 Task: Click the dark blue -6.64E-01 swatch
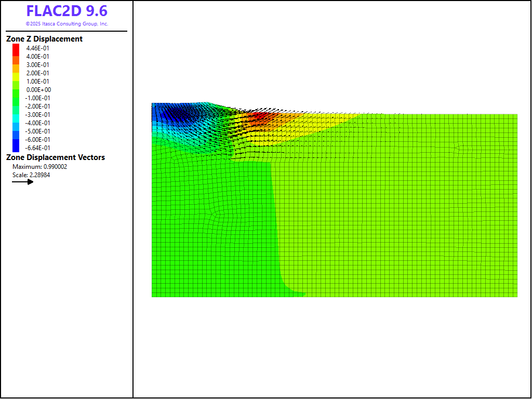pyautogui.click(x=16, y=148)
